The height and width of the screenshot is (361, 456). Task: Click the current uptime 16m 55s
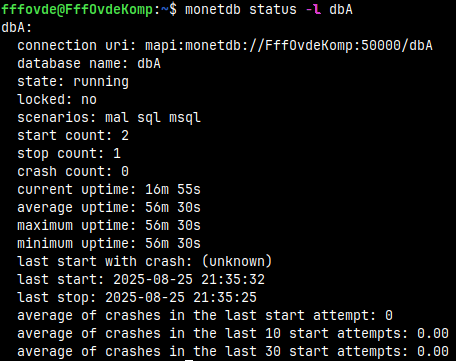click(173, 189)
